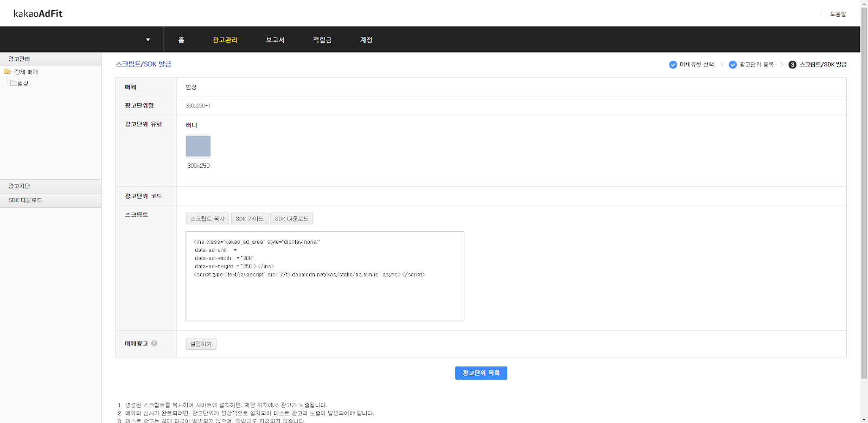
Task: Select the 범상 tree item
Action: click(x=23, y=84)
